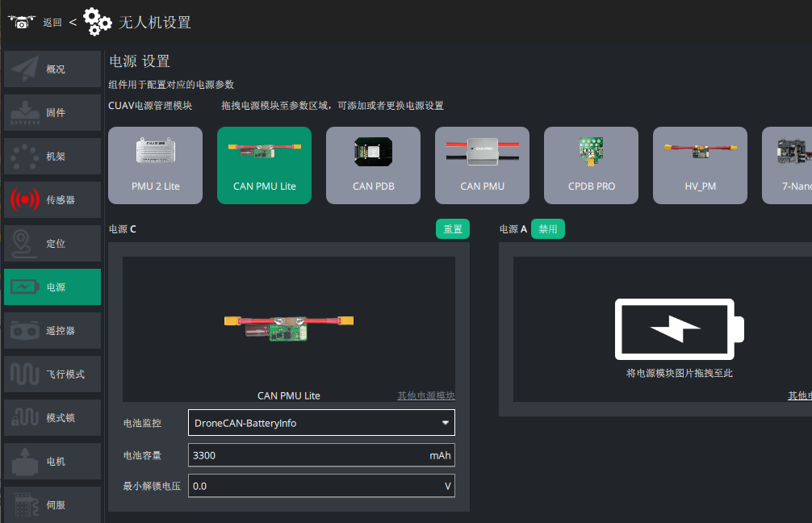Select the HV_PM power module card
This screenshot has width=812, height=523.
coord(700,165)
